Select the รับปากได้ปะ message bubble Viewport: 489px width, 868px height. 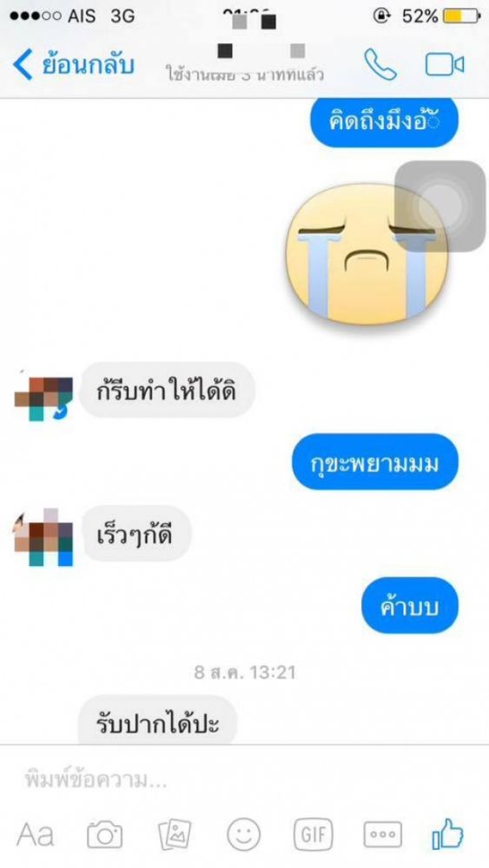pos(157,720)
